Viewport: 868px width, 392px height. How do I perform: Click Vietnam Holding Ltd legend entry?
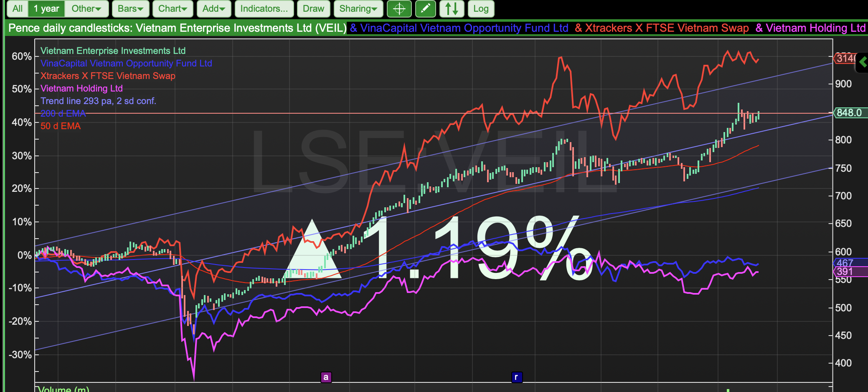click(x=81, y=88)
